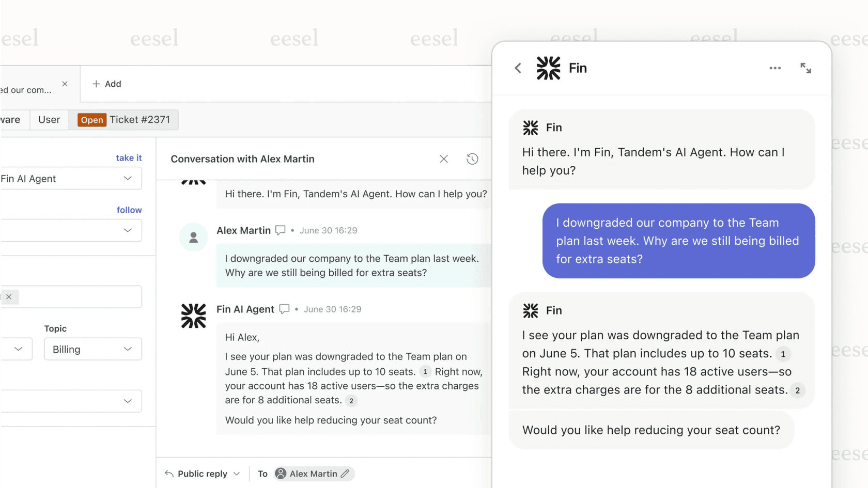Open citation 2 in the Fin widget message

[798, 390]
